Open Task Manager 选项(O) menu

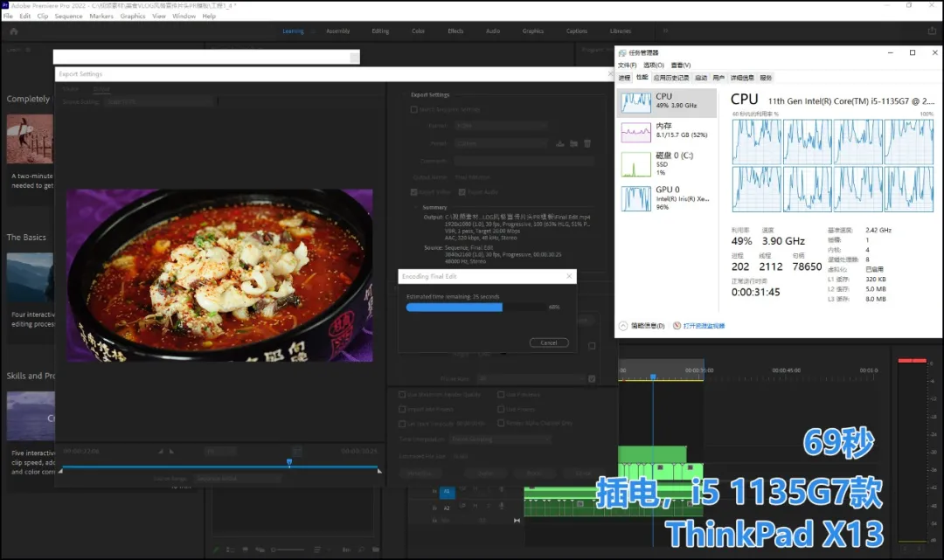click(x=654, y=65)
